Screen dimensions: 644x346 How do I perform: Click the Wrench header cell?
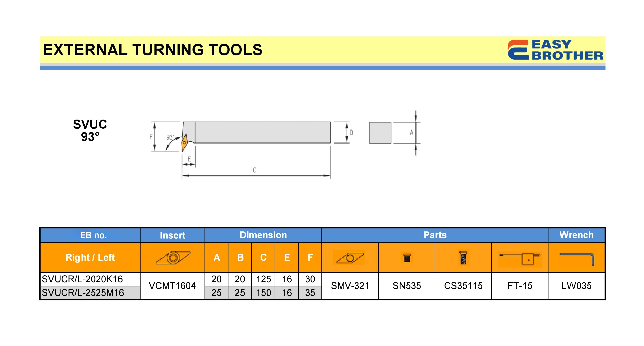[577, 235]
